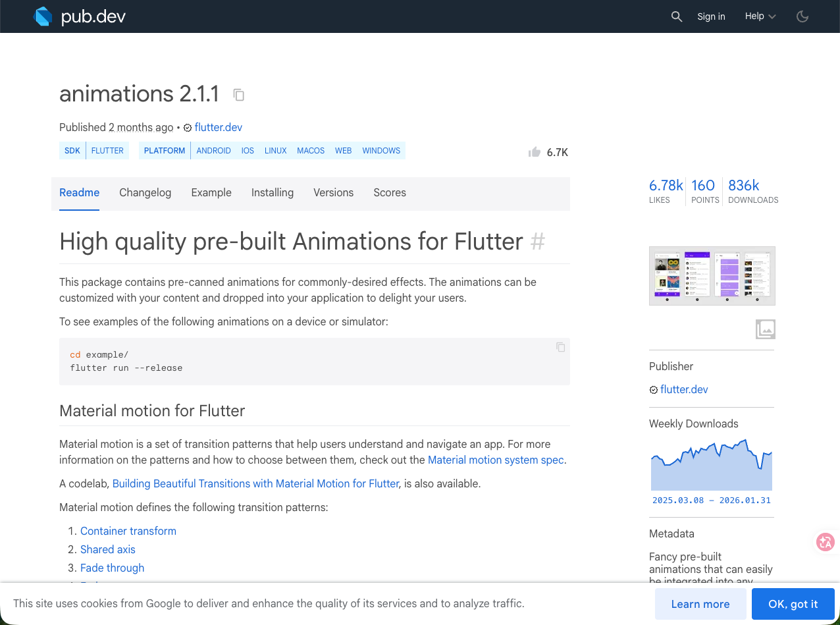Click the 160 POINTS stat
Viewport: 840px width, 625px height.
(x=704, y=191)
